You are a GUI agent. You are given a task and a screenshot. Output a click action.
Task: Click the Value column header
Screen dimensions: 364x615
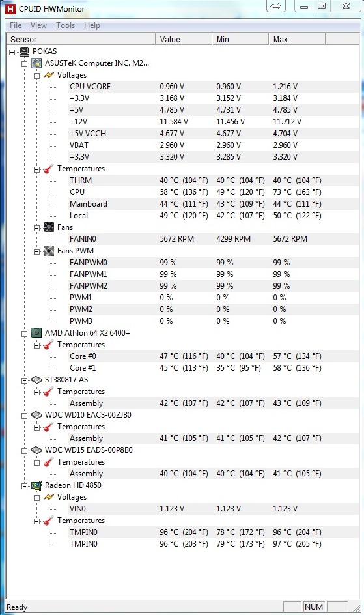(184, 39)
